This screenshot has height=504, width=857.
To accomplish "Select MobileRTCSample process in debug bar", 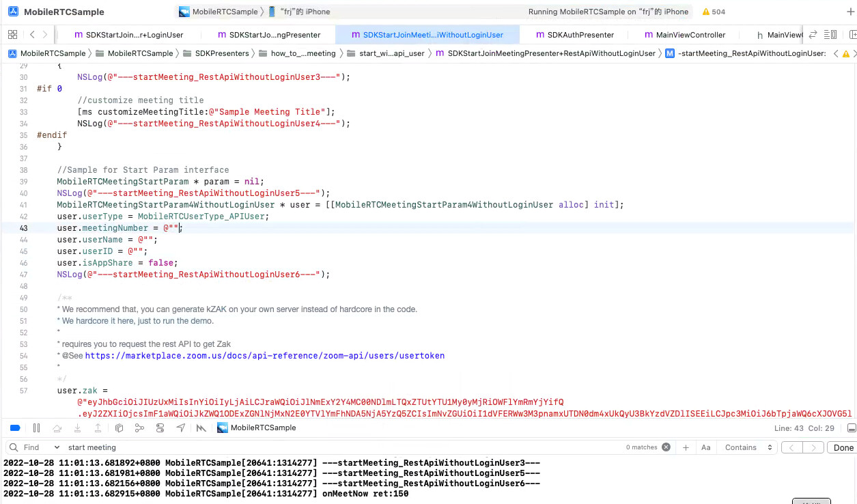I will tap(257, 428).
